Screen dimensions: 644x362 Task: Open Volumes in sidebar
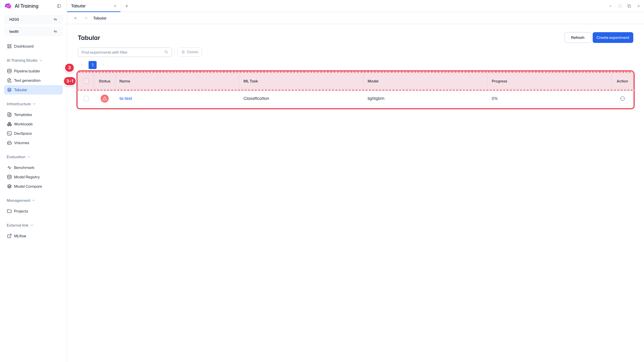pyautogui.click(x=33, y=143)
